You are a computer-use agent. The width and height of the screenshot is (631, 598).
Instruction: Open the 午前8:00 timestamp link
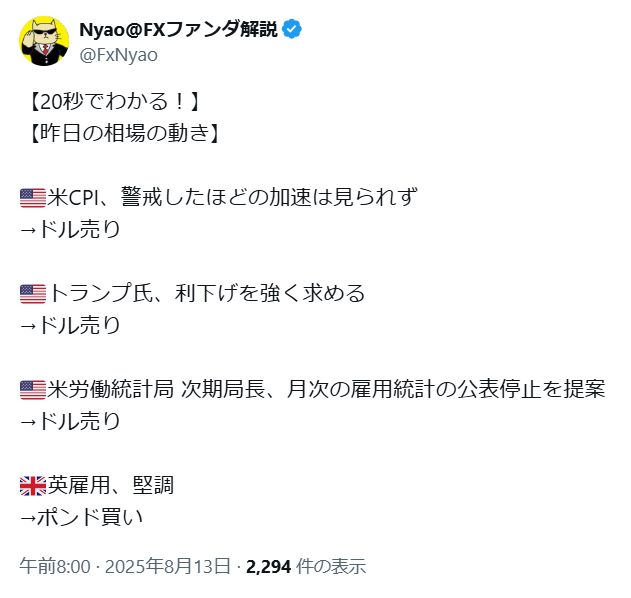pos(55,566)
